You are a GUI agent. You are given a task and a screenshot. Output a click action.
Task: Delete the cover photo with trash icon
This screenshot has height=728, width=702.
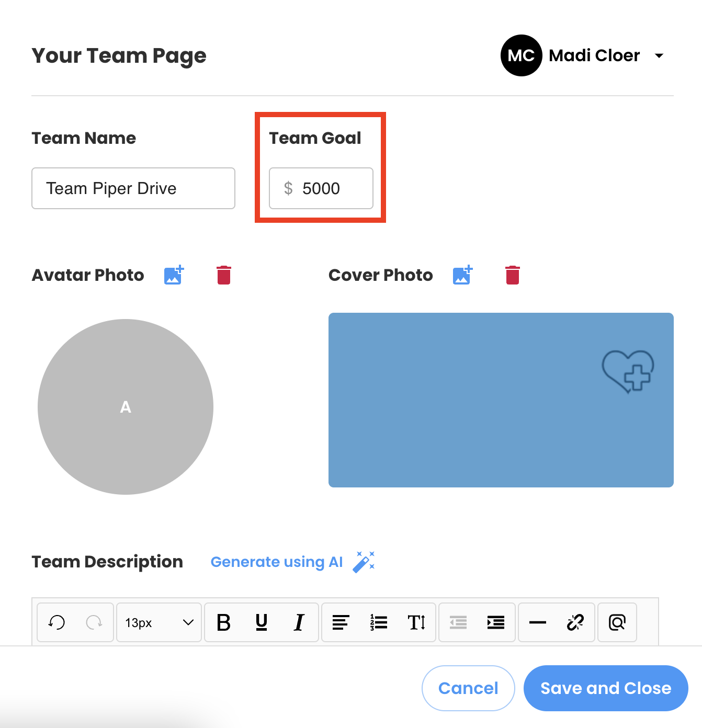513,275
